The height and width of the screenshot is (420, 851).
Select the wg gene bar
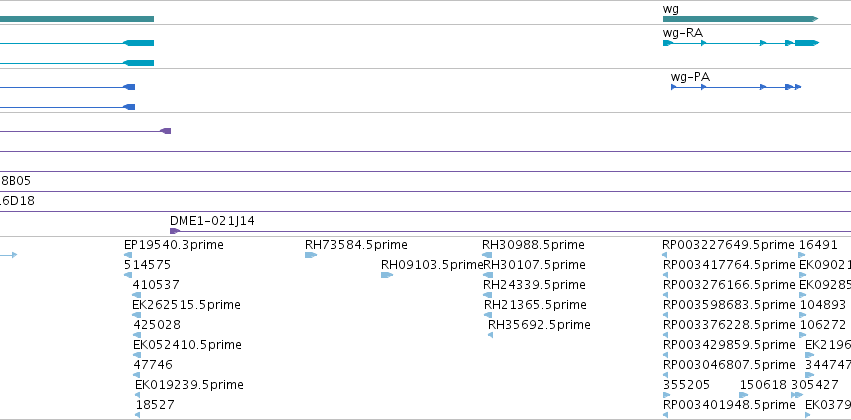pyautogui.click(x=740, y=19)
